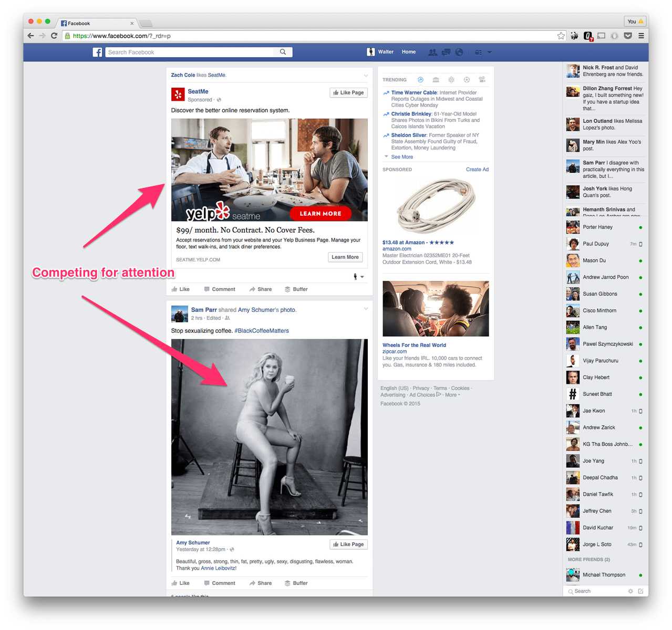The height and width of the screenshot is (630, 672).
Task: Click the You profile button in Chrome
Action: pyautogui.click(x=635, y=22)
